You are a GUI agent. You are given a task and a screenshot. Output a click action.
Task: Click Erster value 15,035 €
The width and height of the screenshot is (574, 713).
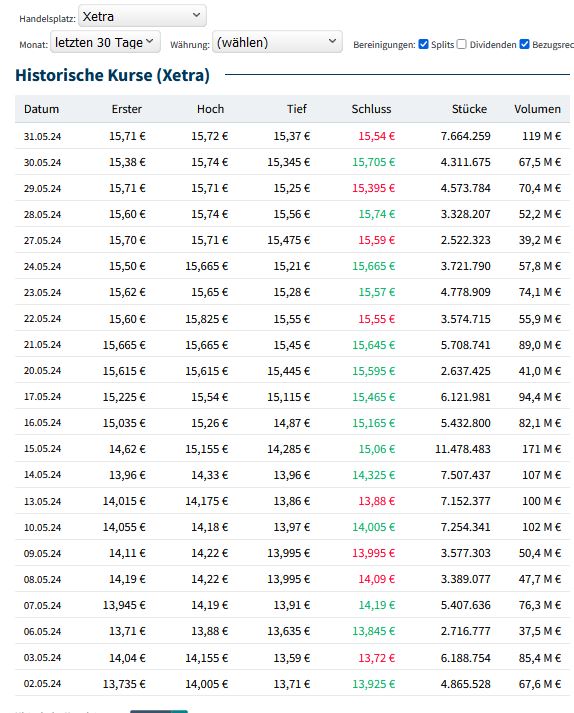coord(124,423)
